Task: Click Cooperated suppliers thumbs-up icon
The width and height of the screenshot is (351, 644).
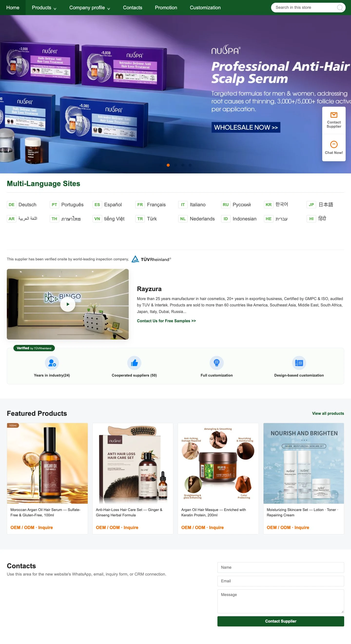Action: pyautogui.click(x=134, y=363)
